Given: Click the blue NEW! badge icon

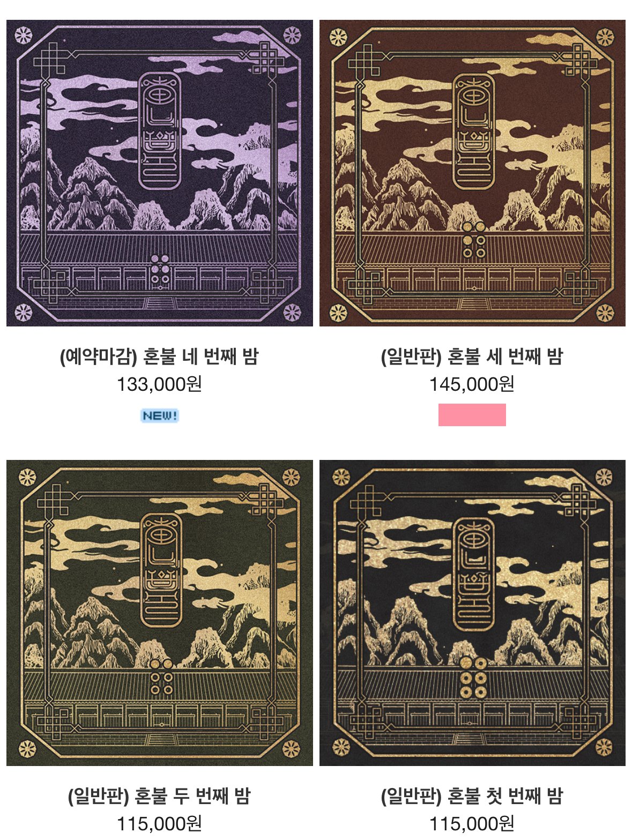Looking at the screenshot, I should click(x=159, y=415).
